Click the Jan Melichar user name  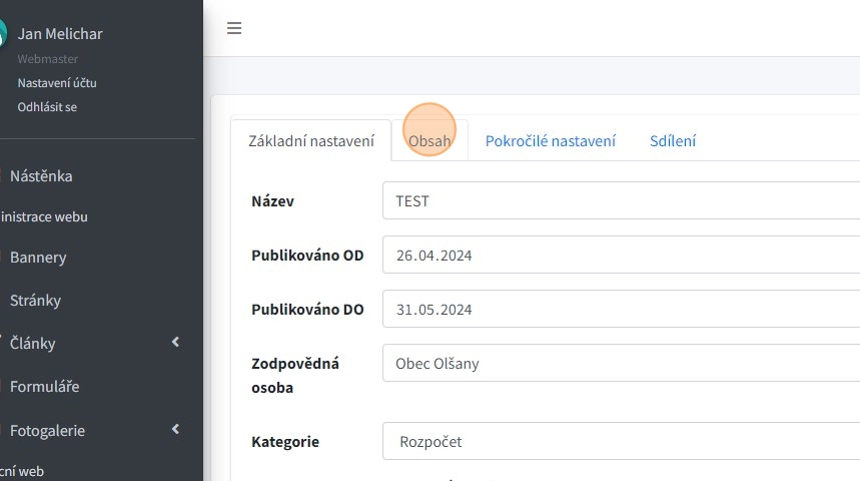60,33
